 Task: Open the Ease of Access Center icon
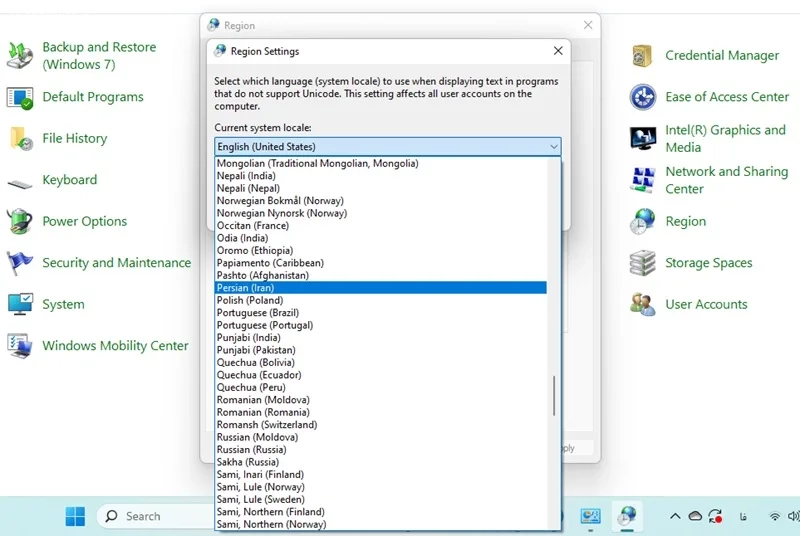pyautogui.click(x=643, y=97)
